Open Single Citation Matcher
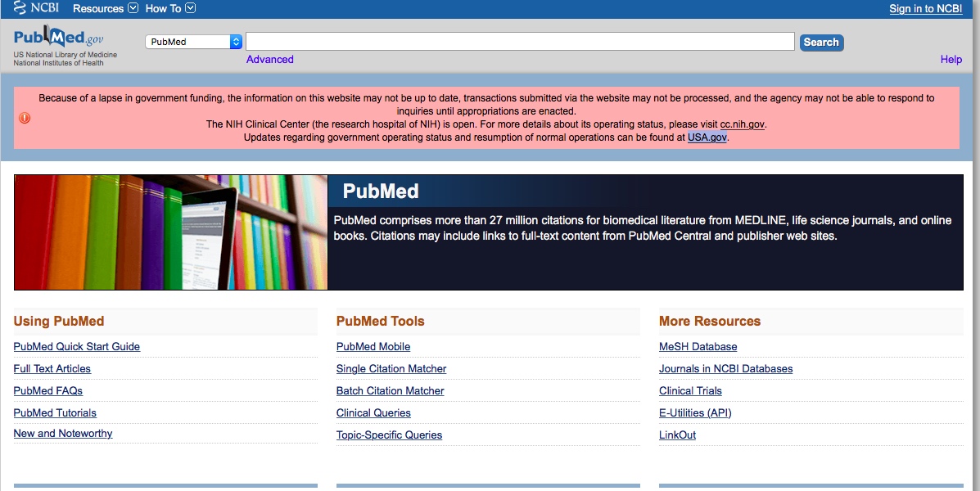 point(391,368)
